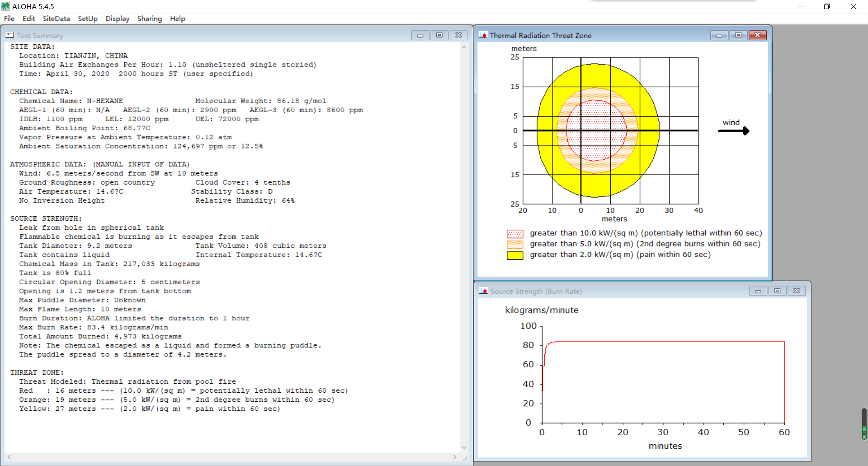Click the Text Summary scroll up arrow

pyautogui.click(x=464, y=47)
